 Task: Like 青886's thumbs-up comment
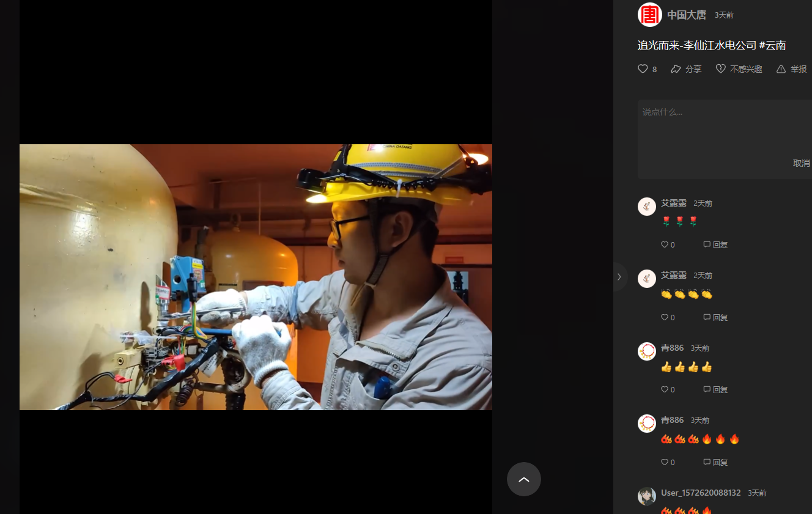pos(665,389)
